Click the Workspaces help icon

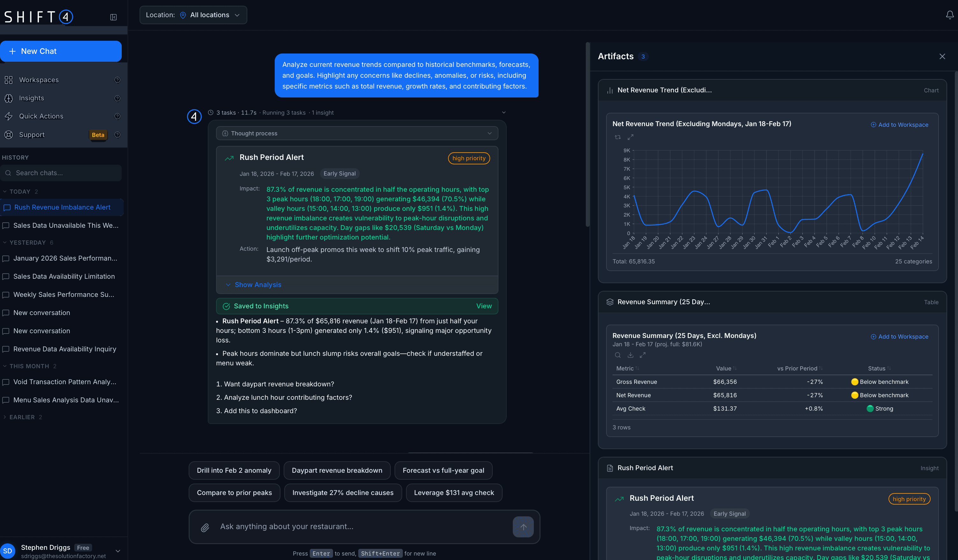(118, 80)
